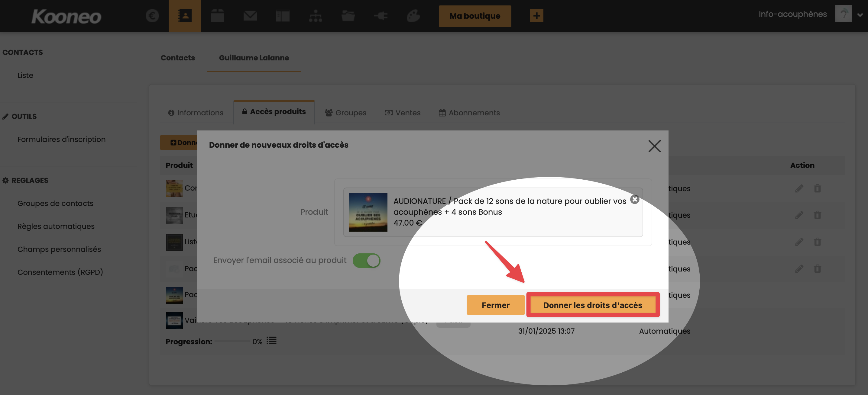Image resolution: width=868 pixels, height=395 pixels.
Task: Edit the third product row pencil icon
Action: [x=799, y=242]
